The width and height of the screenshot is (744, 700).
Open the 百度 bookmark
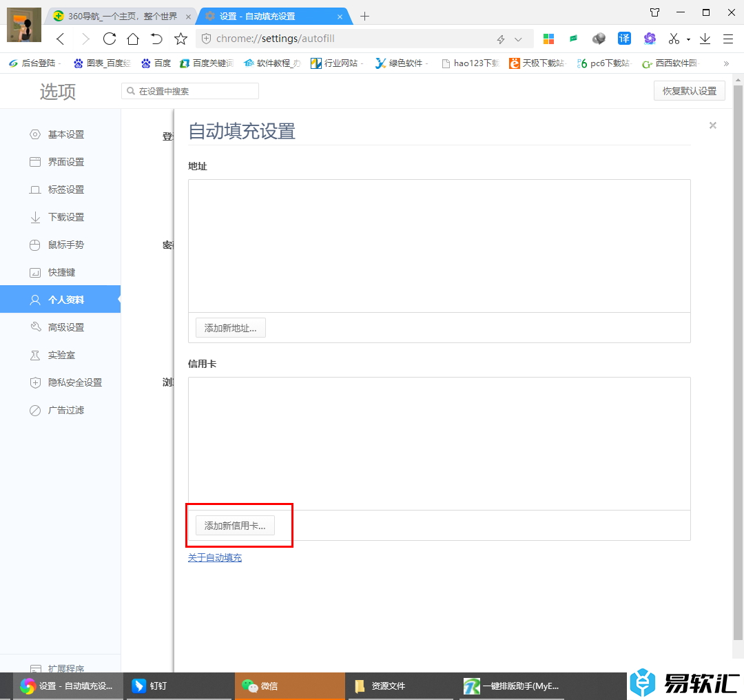[156, 63]
